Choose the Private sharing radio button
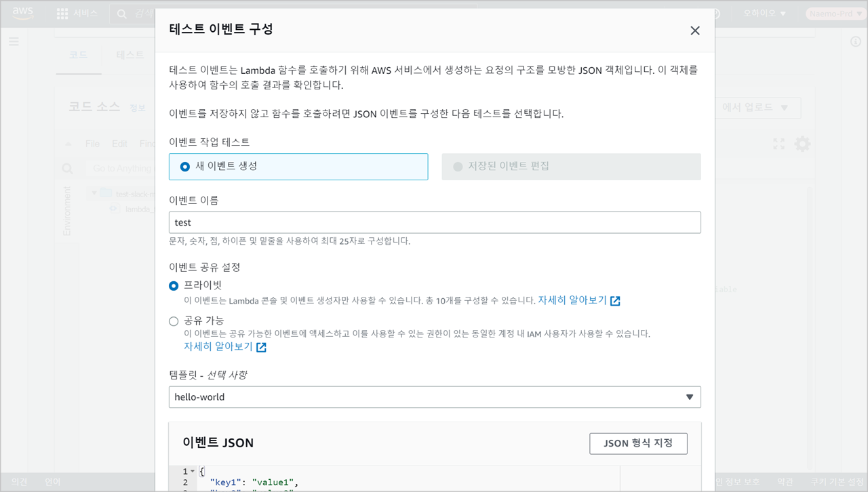Viewport: 868px width, 492px height. (x=174, y=286)
